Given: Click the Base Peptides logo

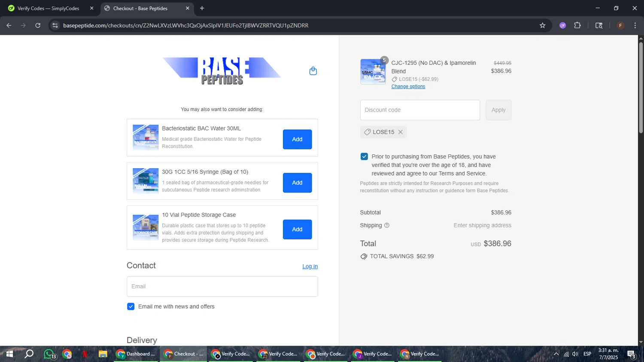Looking at the screenshot, I should click(x=222, y=71).
